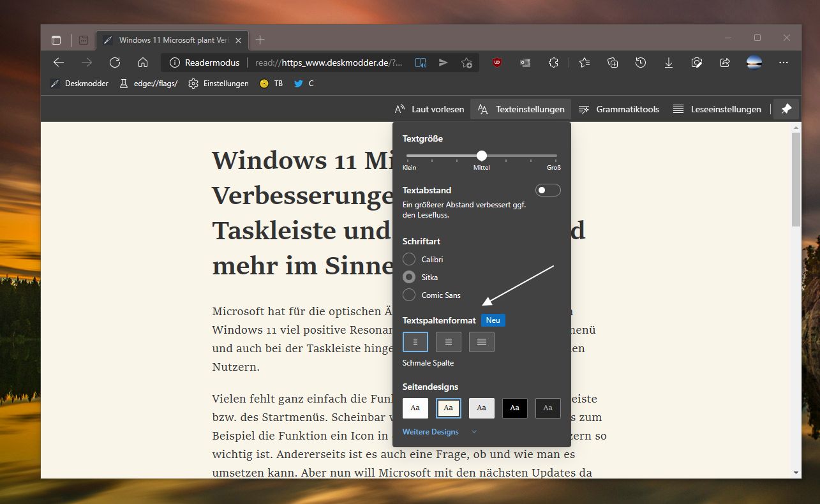Select the sepia page theme swatch

point(449,408)
